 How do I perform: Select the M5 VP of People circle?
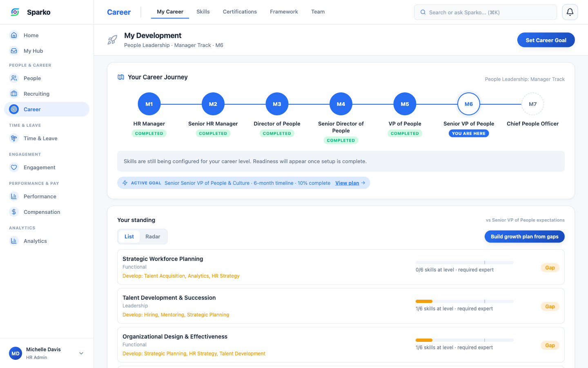pyautogui.click(x=405, y=104)
